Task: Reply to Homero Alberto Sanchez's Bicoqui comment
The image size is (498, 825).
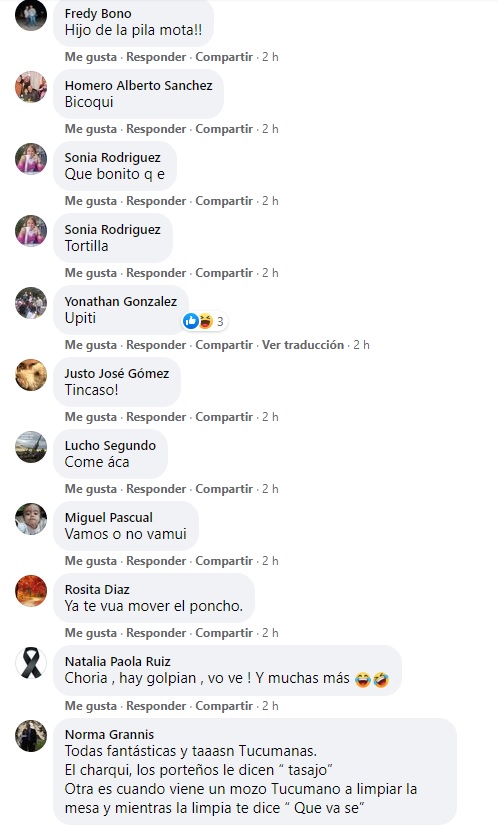Action: [156, 129]
